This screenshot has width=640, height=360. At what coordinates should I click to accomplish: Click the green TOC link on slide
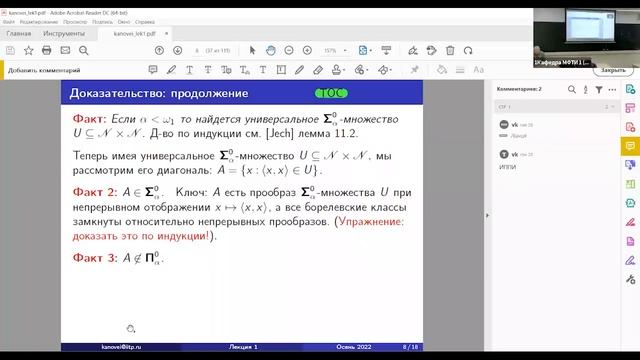coord(331,93)
